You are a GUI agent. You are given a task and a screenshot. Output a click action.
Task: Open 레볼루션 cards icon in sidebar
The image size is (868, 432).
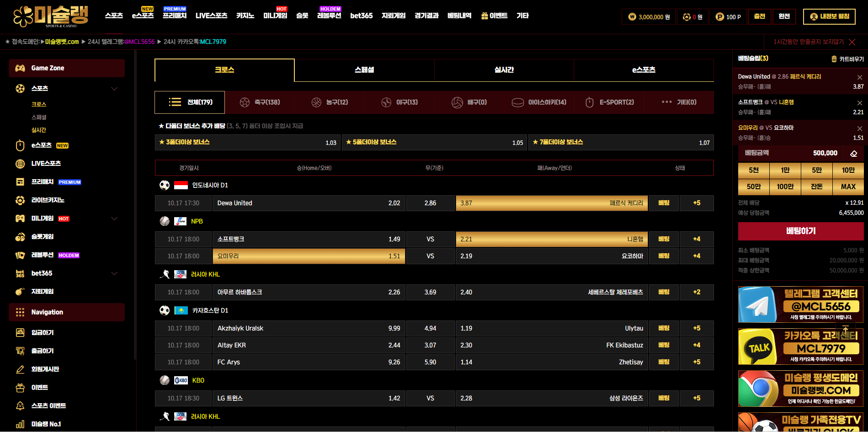coord(20,255)
